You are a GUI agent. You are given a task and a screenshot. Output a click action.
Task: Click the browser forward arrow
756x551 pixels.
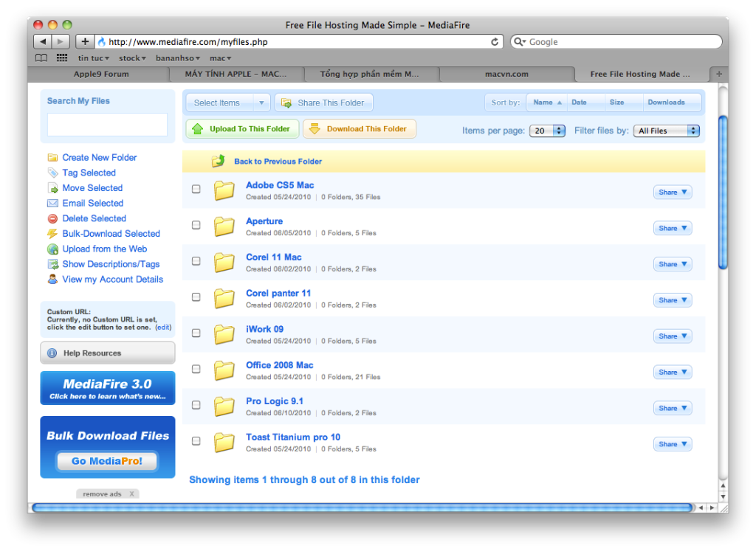(61, 42)
